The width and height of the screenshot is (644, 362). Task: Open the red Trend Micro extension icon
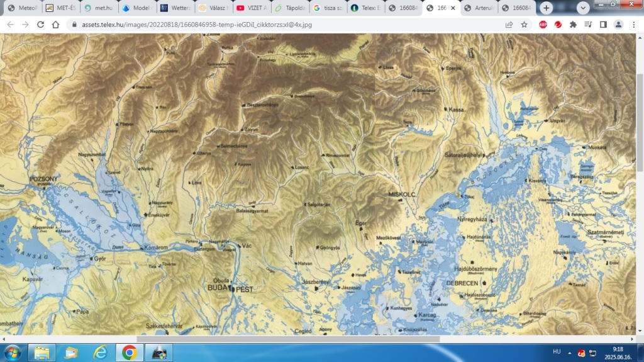coord(558,25)
